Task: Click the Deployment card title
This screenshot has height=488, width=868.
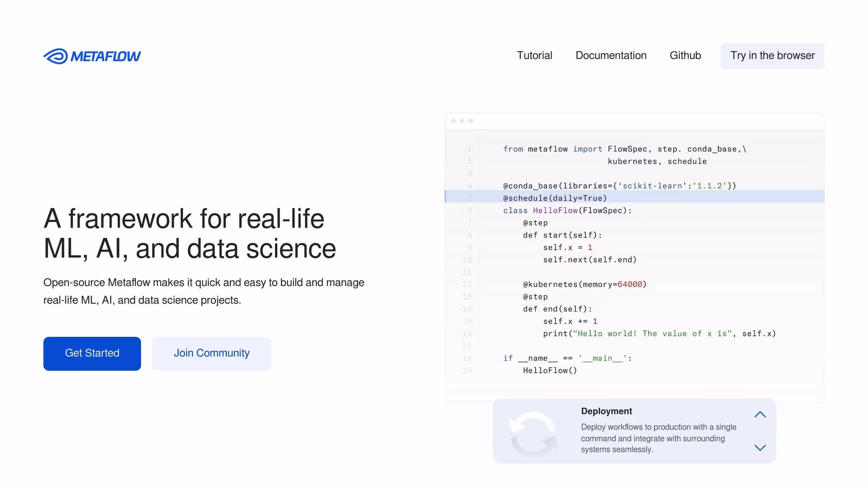Action: click(606, 411)
